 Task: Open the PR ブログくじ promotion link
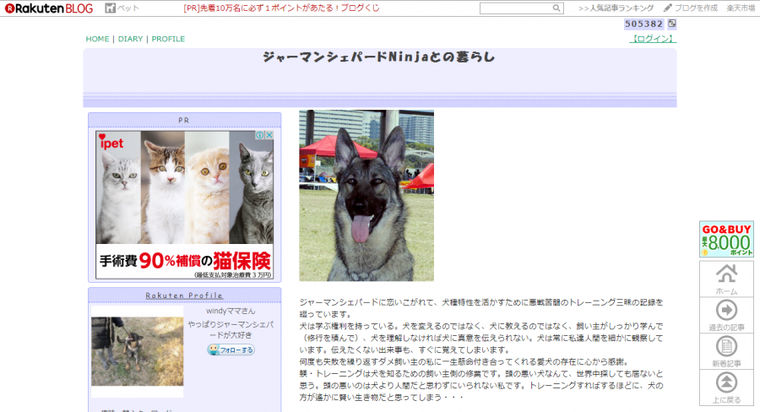click(x=281, y=8)
